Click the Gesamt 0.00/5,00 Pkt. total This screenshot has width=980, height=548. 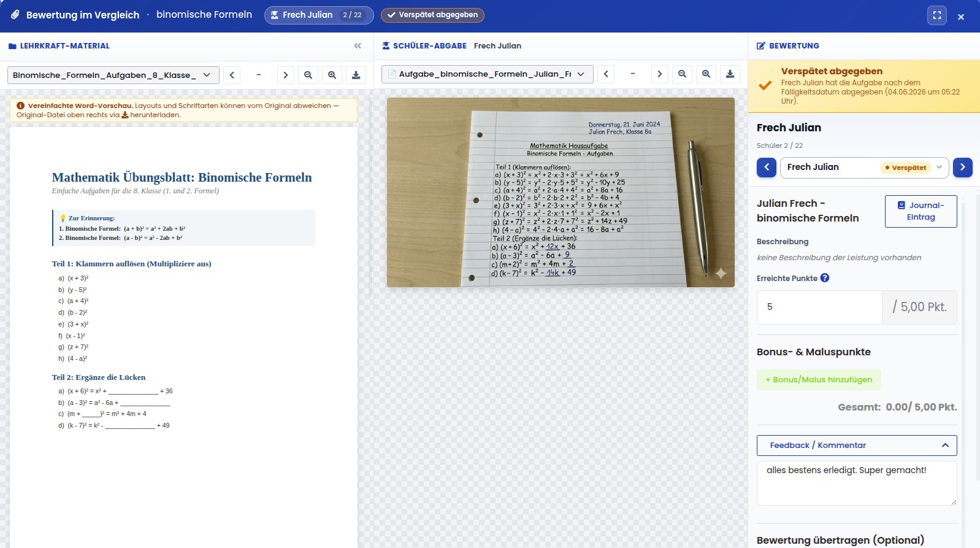click(x=897, y=407)
